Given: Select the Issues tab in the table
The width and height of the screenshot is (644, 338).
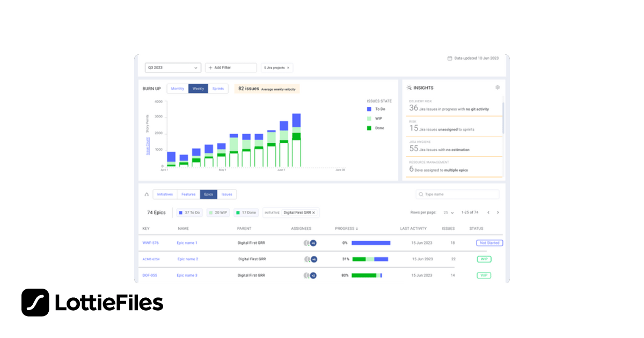Looking at the screenshot, I should 226,194.
